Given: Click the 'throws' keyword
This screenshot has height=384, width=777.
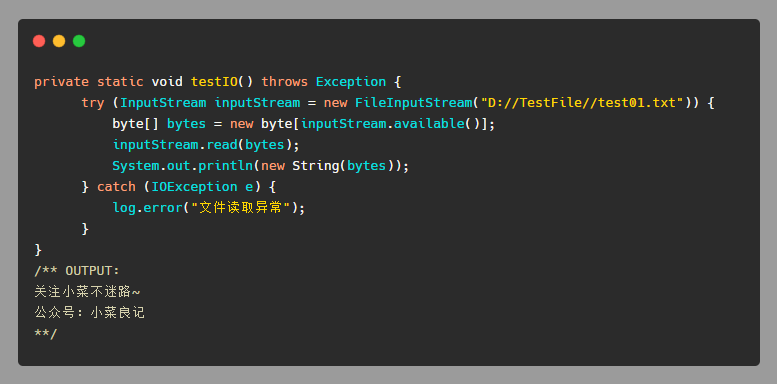Looking at the screenshot, I should tap(285, 82).
